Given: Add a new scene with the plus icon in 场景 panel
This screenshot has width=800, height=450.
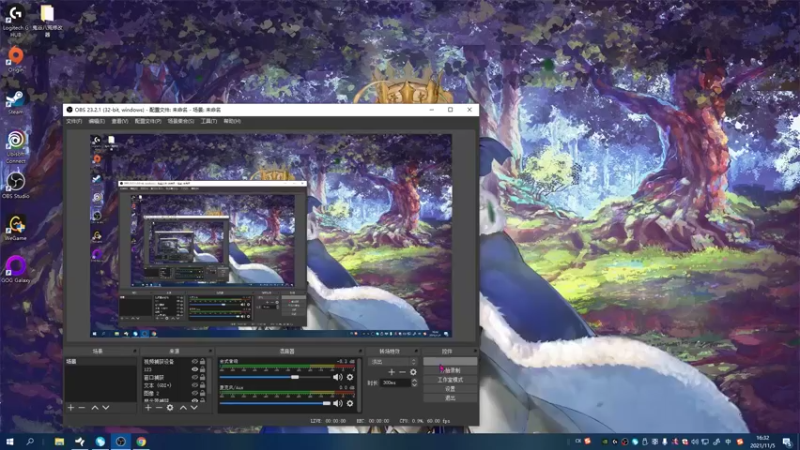Looking at the screenshot, I should [x=71, y=408].
